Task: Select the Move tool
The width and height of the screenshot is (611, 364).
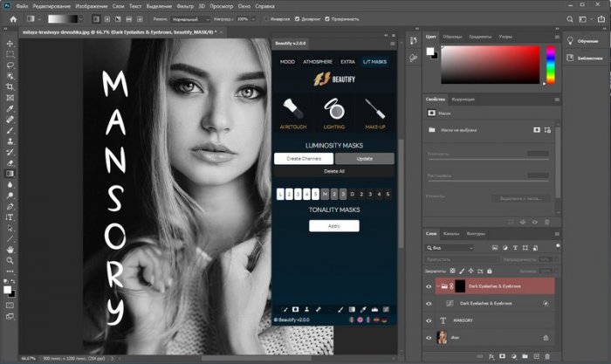Action: [x=9, y=42]
